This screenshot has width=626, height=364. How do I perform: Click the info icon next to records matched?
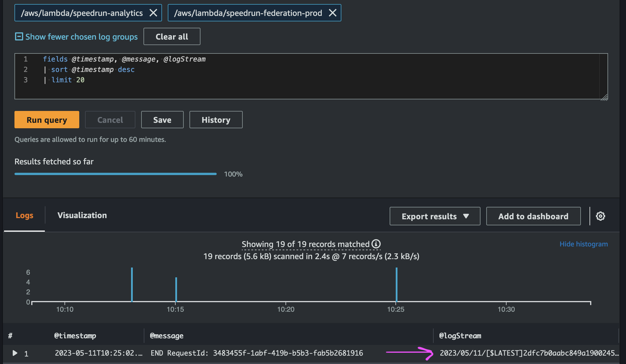[376, 244]
